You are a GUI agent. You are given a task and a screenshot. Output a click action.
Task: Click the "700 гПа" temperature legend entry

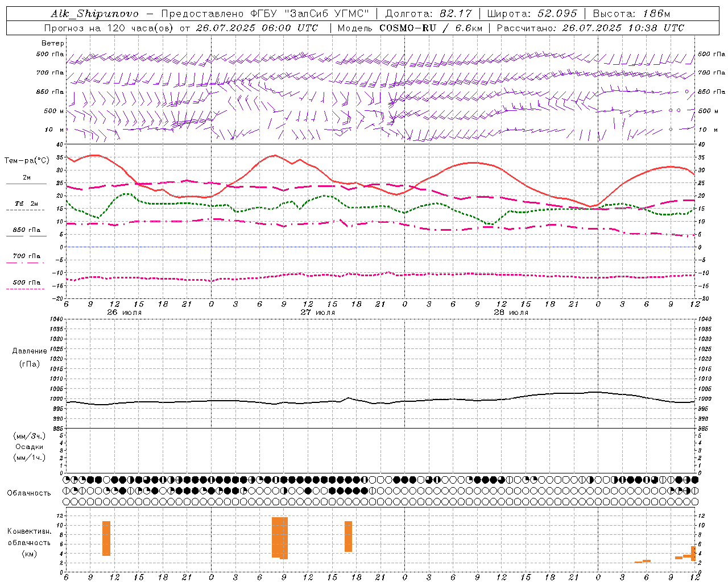pos(27,256)
